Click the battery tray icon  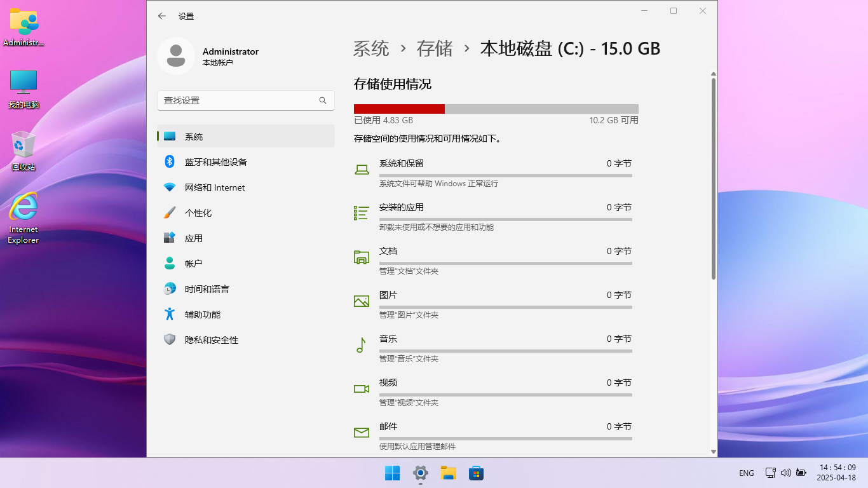[801, 473]
